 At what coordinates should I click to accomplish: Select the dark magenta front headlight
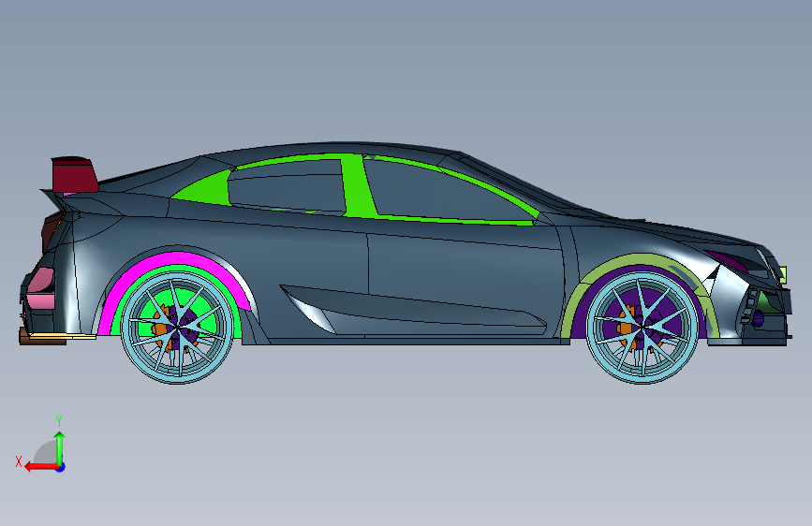pos(728,260)
